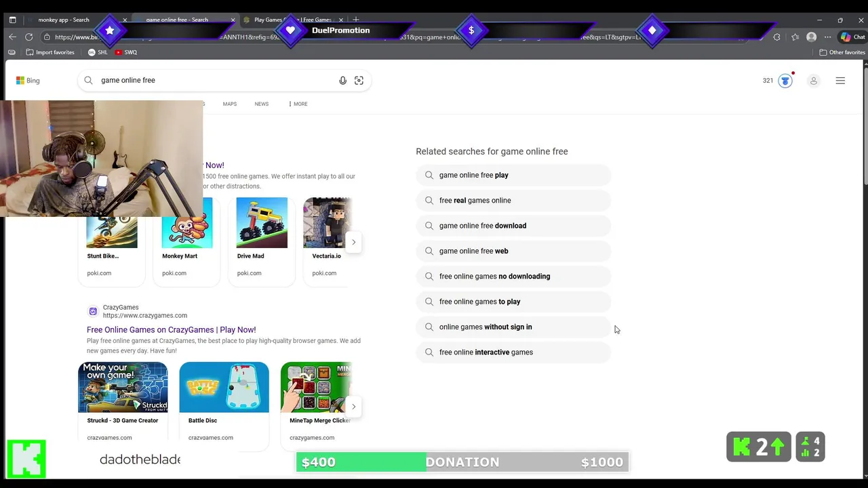Switch to the monkey app - Search tab

tap(64, 20)
